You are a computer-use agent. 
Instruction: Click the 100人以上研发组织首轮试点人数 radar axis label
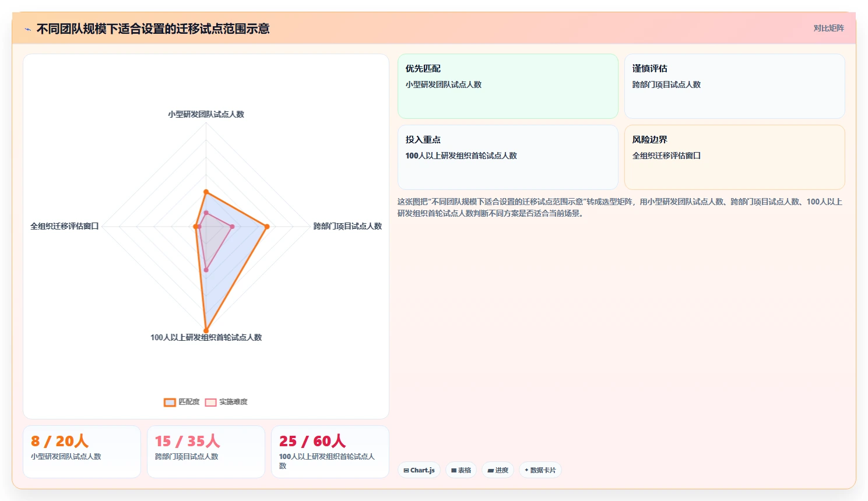pyautogui.click(x=206, y=337)
